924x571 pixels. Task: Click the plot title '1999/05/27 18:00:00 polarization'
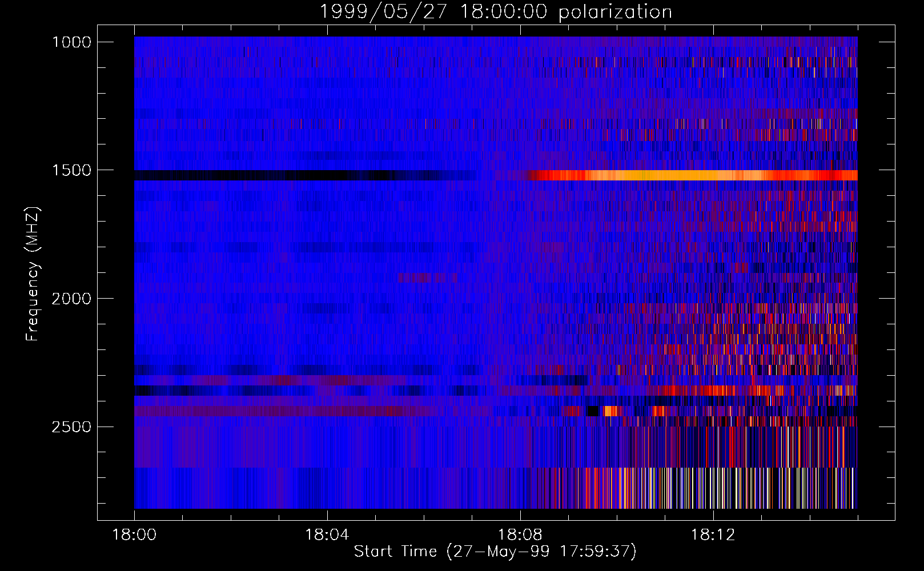pyautogui.click(x=495, y=11)
